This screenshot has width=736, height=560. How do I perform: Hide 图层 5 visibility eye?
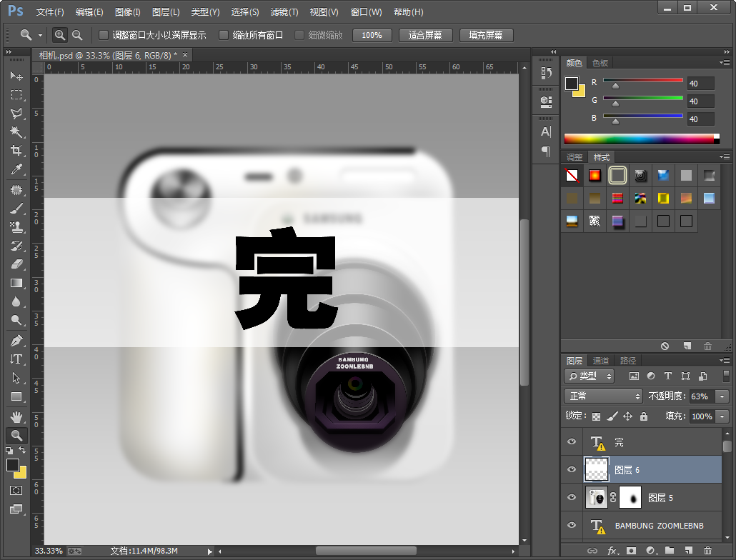point(572,498)
